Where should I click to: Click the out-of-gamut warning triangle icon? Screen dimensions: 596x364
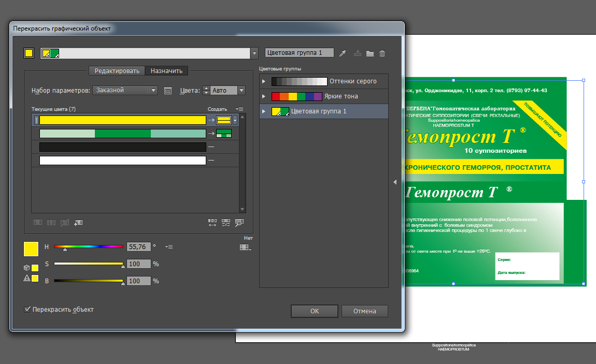[26, 278]
